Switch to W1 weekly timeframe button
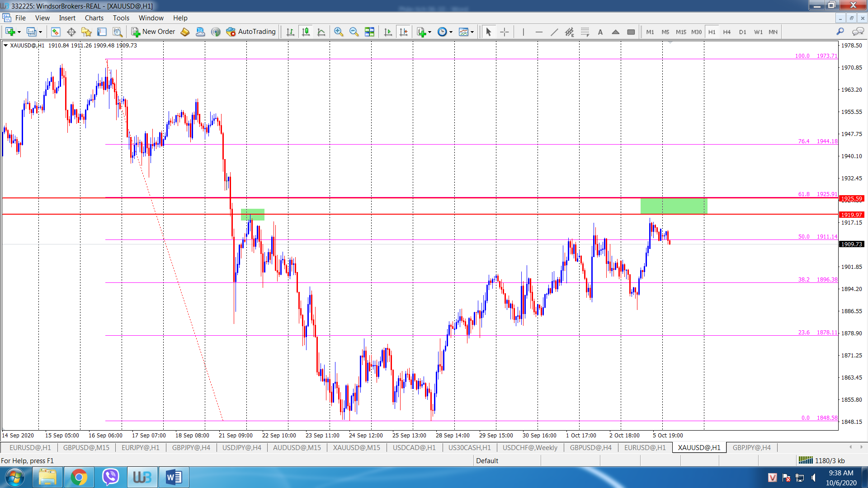The width and height of the screenshot is (868, 488). point(758,32)
